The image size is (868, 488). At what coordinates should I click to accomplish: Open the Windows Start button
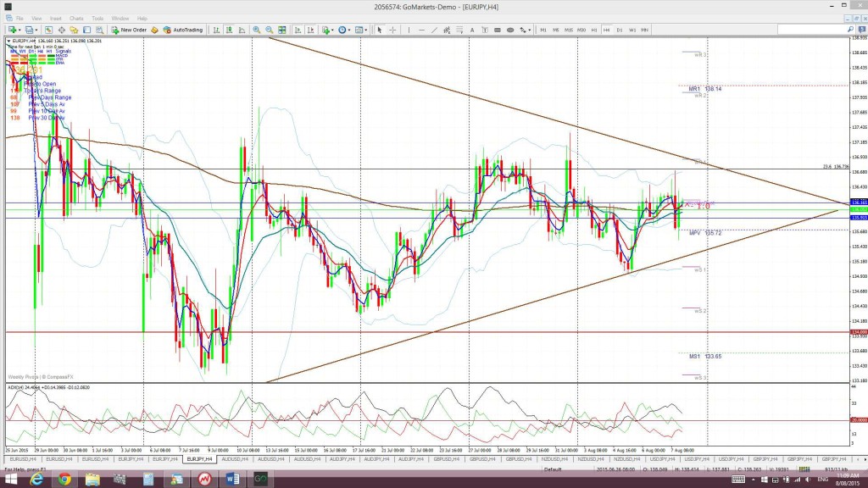(10, 480)
